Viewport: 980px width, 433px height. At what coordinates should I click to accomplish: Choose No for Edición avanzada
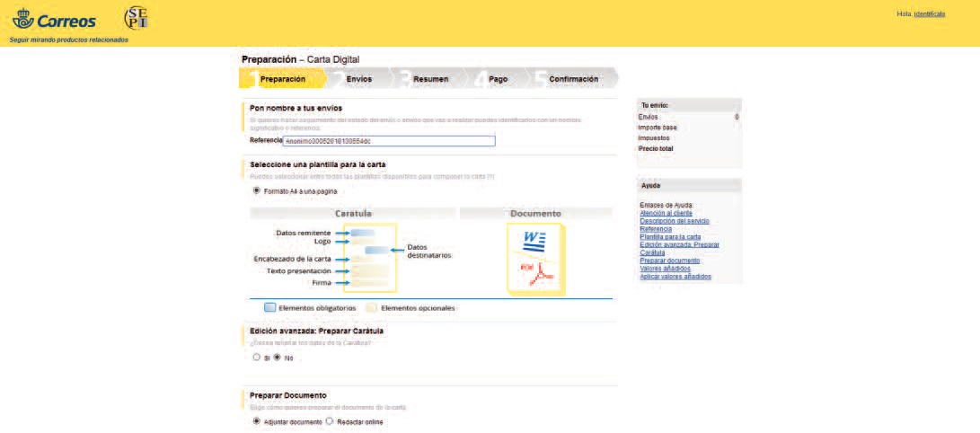pyautogui.click(x=278, y=358)
